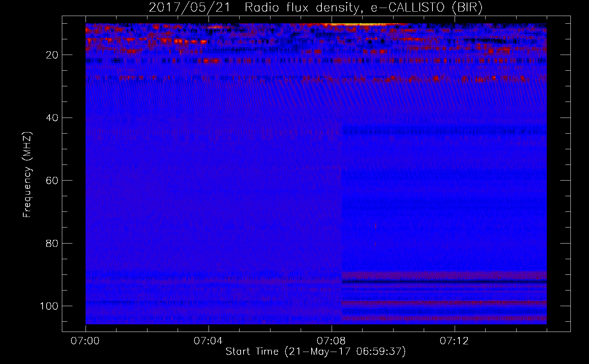Click the 07:00 time tick label
Screen dimensions: 589x364
coord(86,341)
